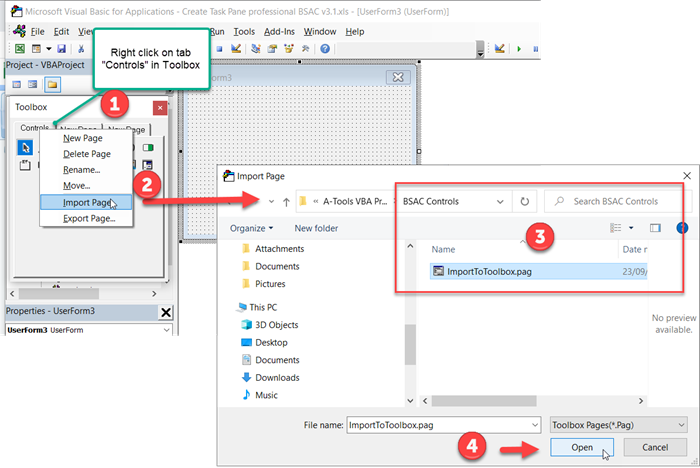Close the Toolbox window
The width and height of the screenshot is (700, 468).
[160, 108]
